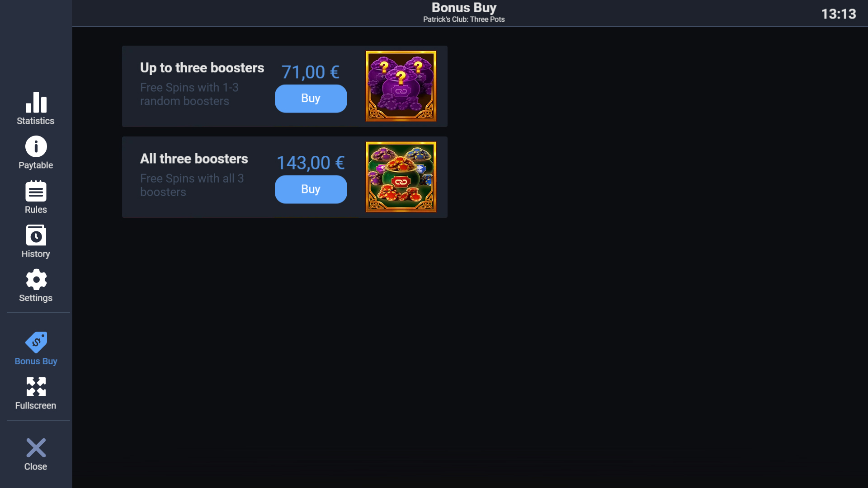
Task: Click the green three pots thumbnail
Action: [401, 177]
